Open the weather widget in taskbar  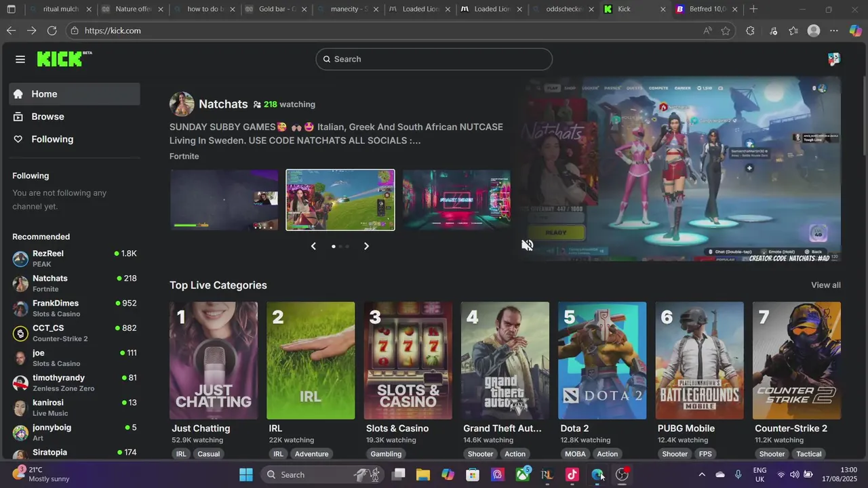tap(42, 474)
